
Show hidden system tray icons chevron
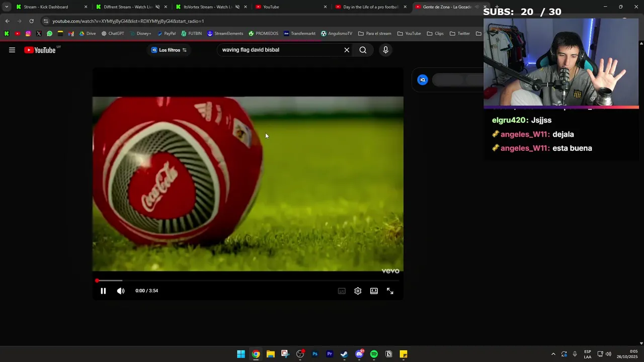[553, 354]
